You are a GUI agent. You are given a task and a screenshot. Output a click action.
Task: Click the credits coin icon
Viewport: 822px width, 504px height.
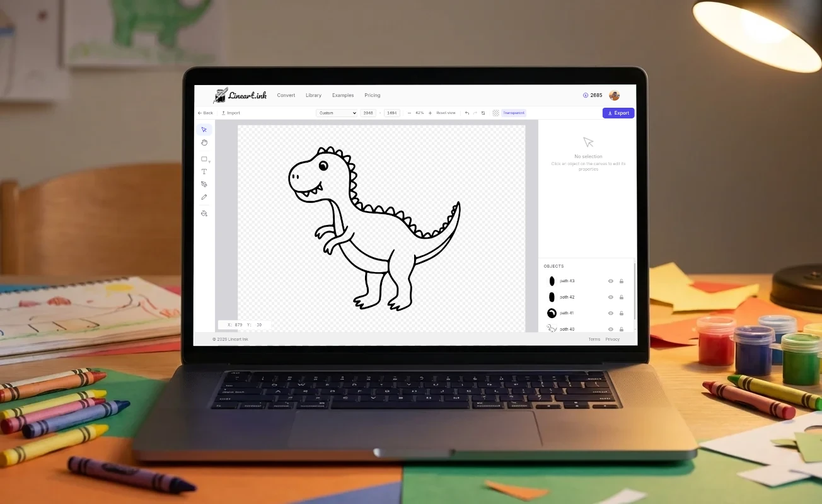click(x=586, y=96)
